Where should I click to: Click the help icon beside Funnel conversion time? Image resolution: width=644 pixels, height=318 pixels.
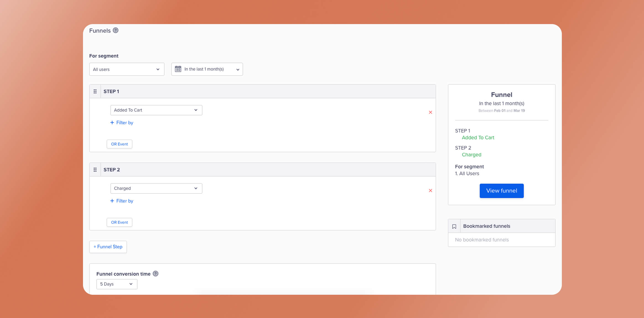(155, 273)
